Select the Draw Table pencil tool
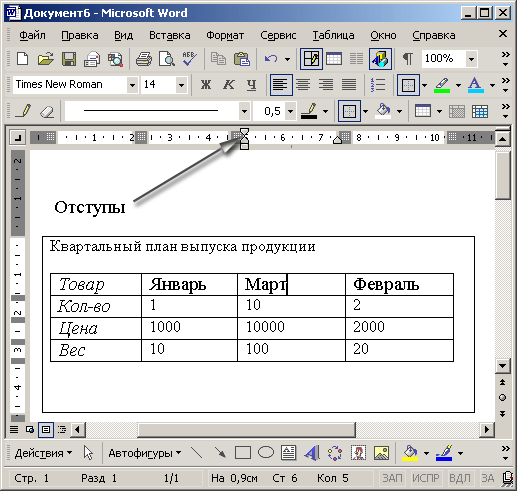Image resolution: width=517 pixels, height=491 pixels. [23, 111]
